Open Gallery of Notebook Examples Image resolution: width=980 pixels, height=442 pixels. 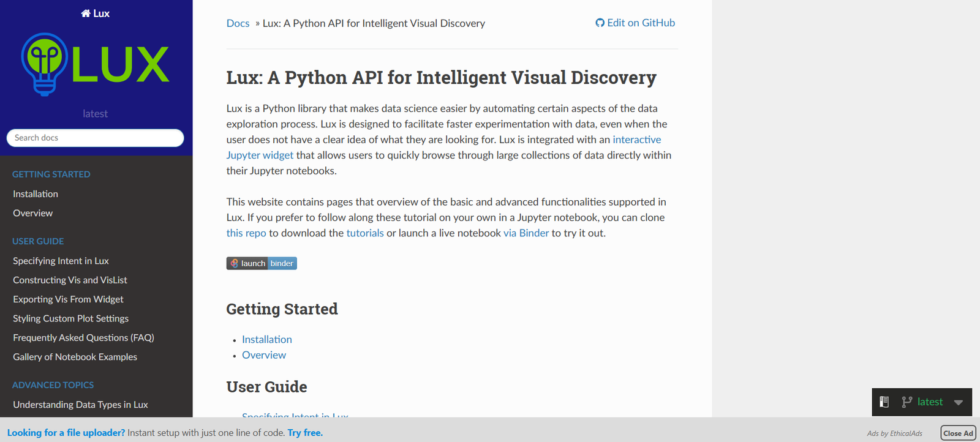click(75, 357)
